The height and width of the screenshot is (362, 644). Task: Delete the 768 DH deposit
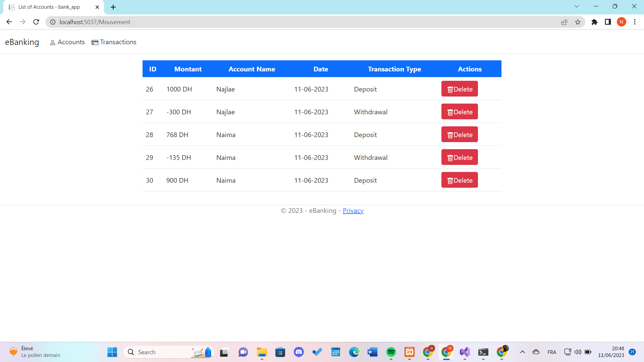coord(459,134)
